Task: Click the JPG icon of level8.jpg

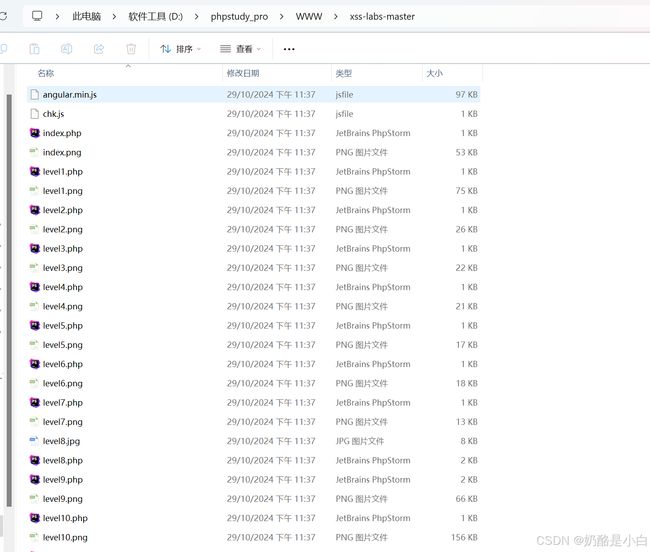Action: [34, 441]
